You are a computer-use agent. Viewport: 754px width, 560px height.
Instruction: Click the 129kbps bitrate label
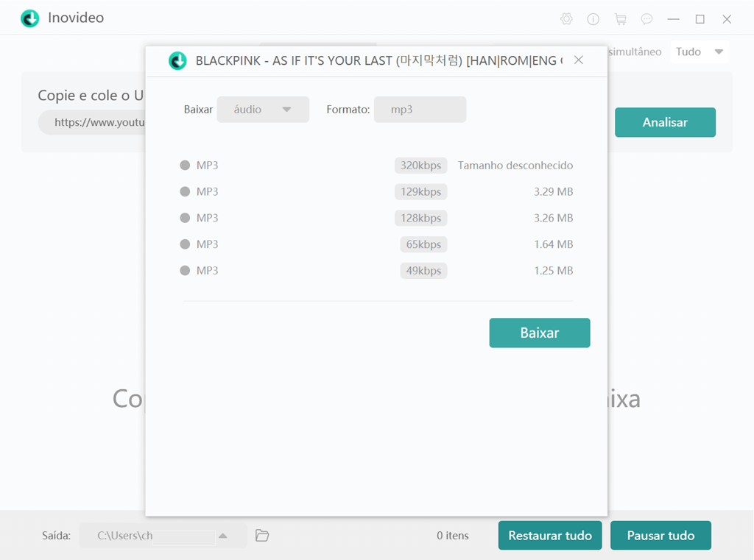pos(420,191)
